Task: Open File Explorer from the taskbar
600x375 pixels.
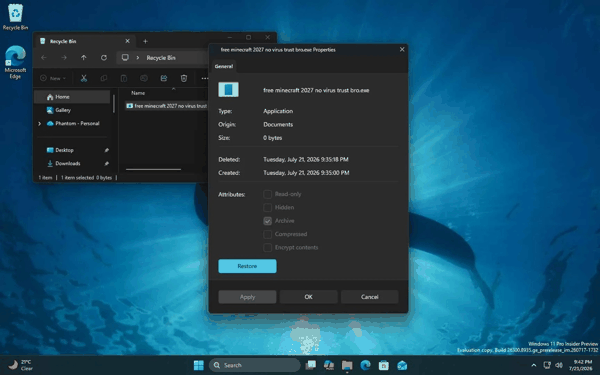Action: tap(347, 365)
